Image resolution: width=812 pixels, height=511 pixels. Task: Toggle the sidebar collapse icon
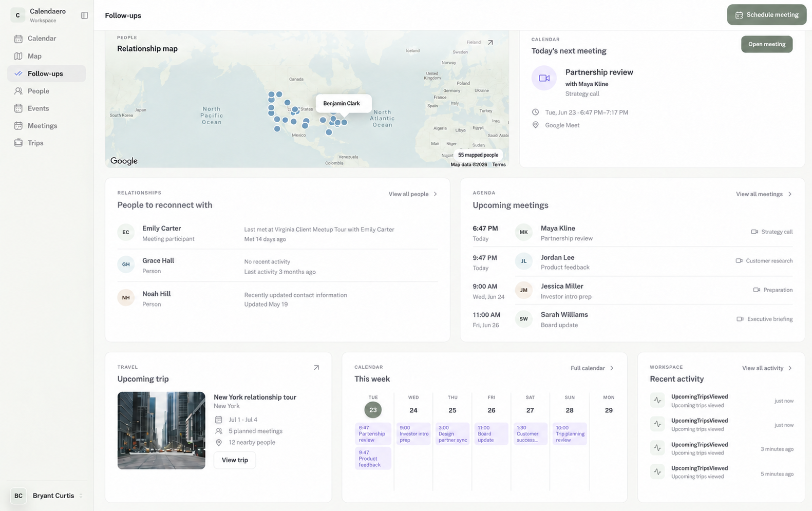85,15
